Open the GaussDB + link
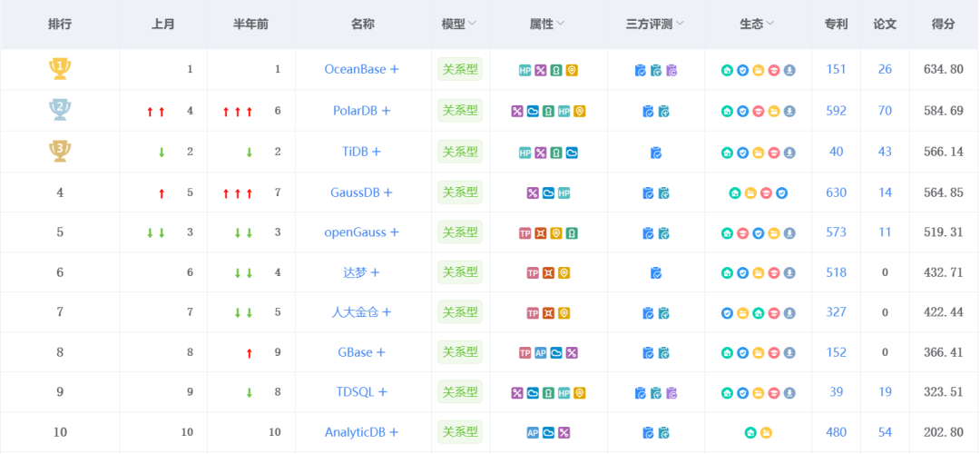Viewport: 980px width, 454px height. (x=362, y=192)
